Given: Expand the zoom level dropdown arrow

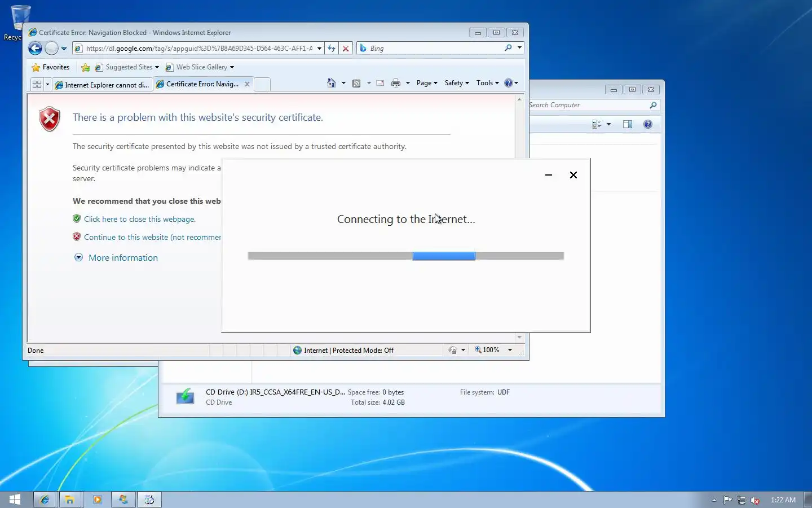Looking at the screenshot, I should pos(510,350).
